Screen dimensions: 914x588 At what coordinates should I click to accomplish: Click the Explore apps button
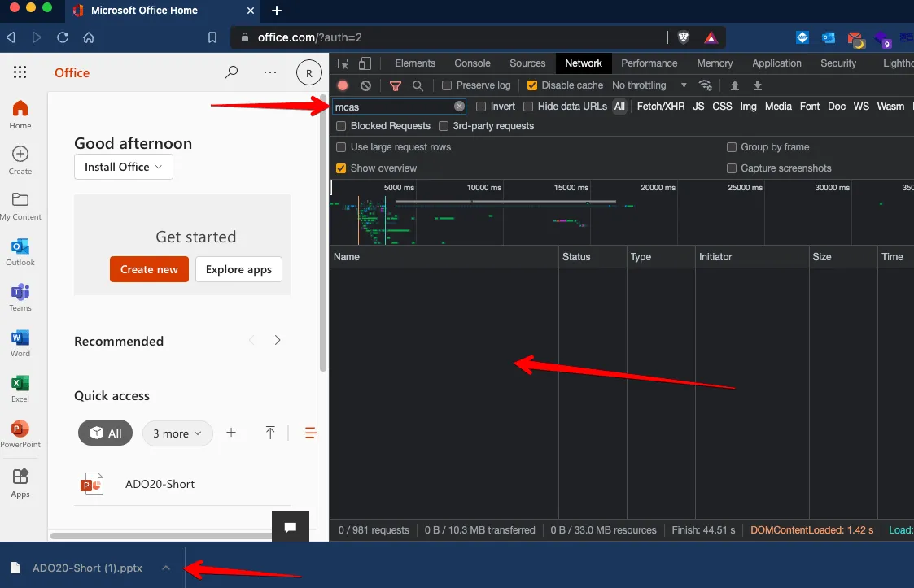pos(238,269)
